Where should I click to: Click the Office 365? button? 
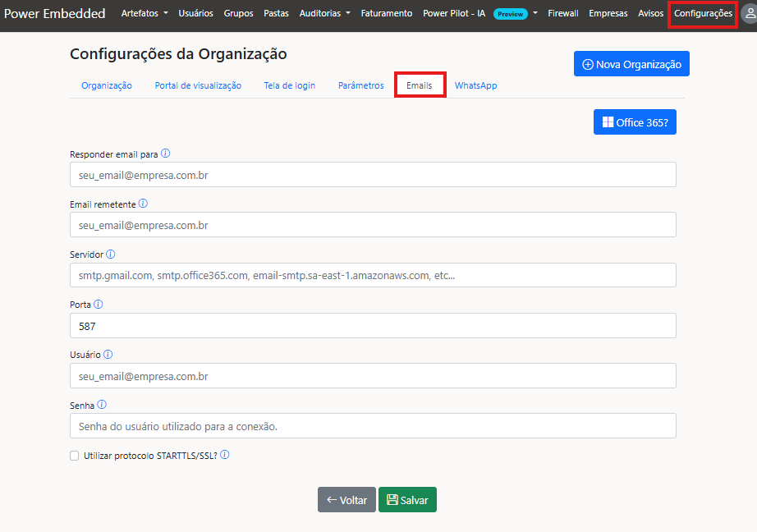(635, 122)
